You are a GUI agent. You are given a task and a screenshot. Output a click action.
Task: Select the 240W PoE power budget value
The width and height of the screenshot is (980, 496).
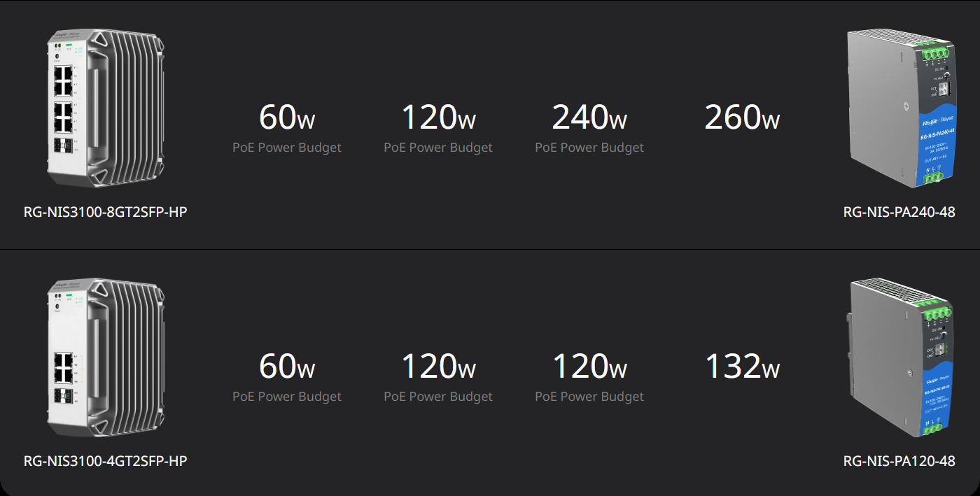click(589, 117)
